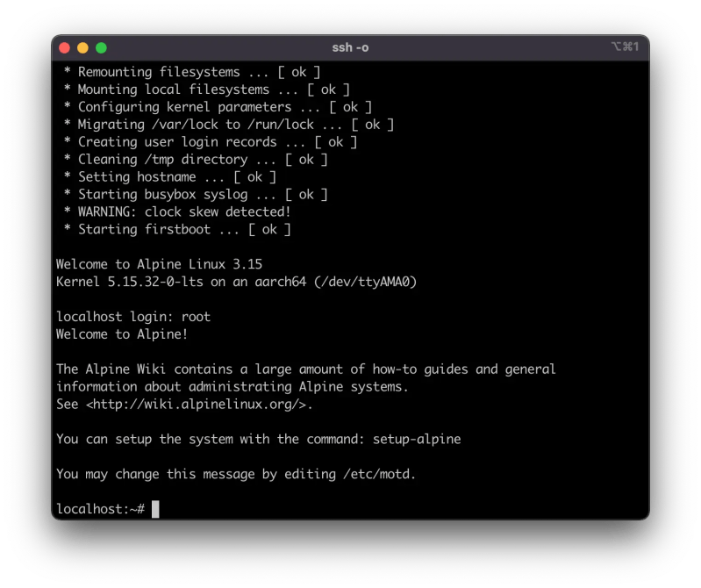Click the 'localhost:~#' shell prompt
Image resolution: width=701 pixels, height=588 pixels.
(x=101, y=509)
